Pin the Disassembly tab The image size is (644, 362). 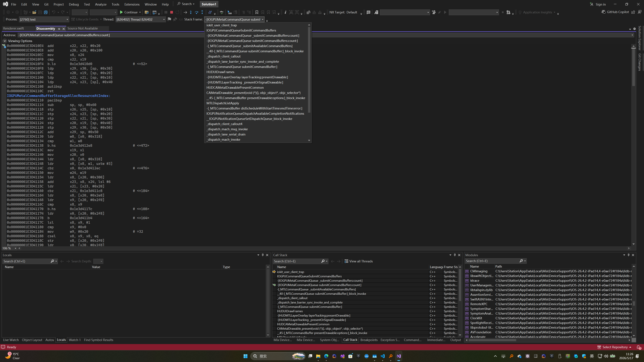coord(59,29)
